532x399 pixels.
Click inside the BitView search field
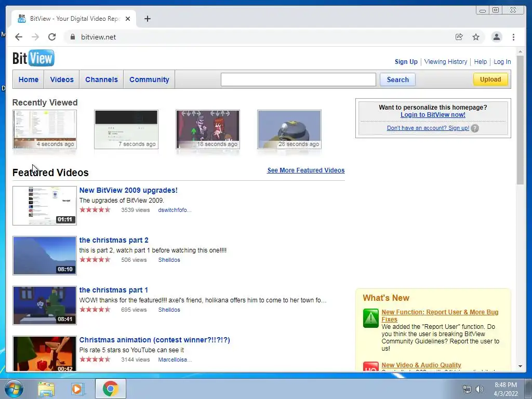point(298,79)
